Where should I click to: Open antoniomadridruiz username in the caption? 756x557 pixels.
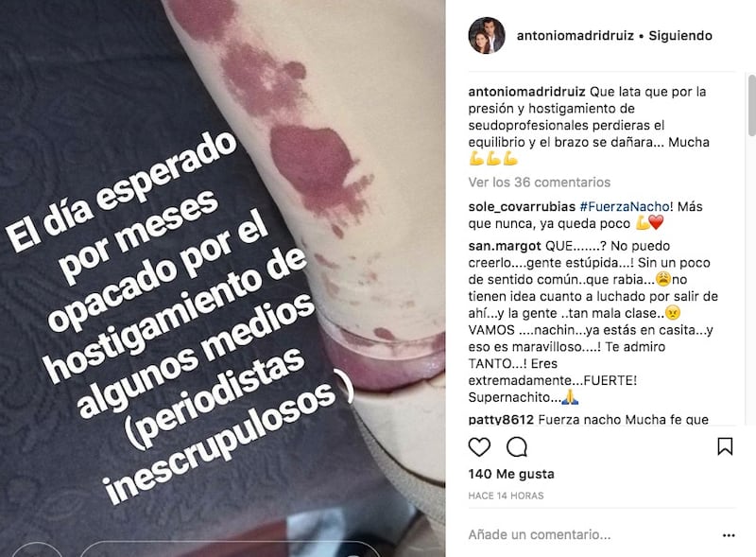[x=526, y=91]
